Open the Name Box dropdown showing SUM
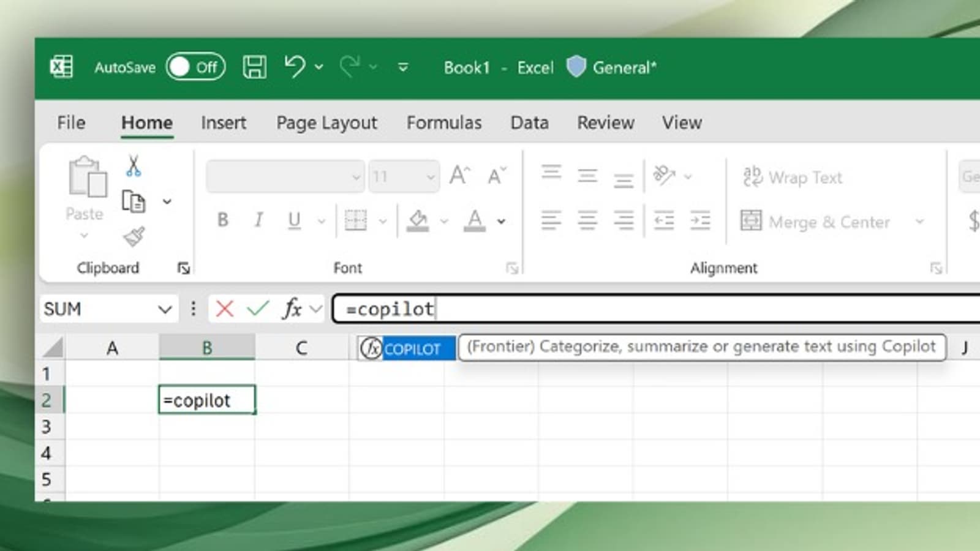Screen dimensions: 980x551 (165, 309)
